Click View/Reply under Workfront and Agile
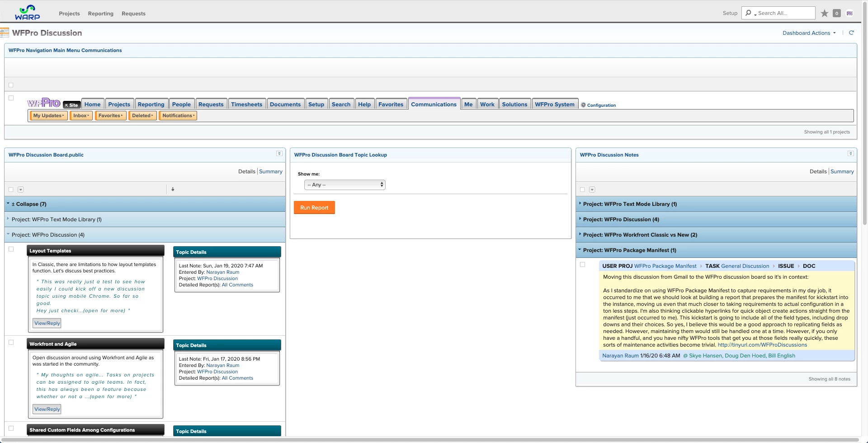Screen dimensions: 868x443 [47, 409]
